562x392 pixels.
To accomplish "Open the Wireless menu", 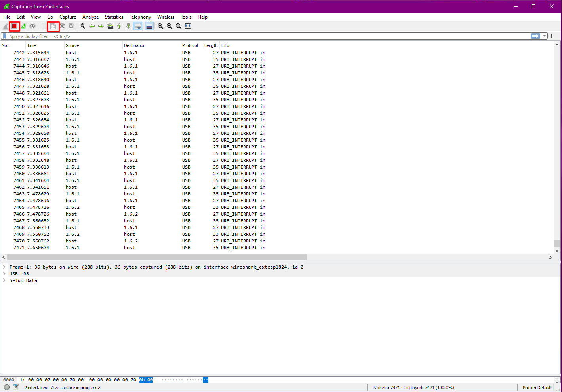I will pyautogui.click(x=166, y=17).
